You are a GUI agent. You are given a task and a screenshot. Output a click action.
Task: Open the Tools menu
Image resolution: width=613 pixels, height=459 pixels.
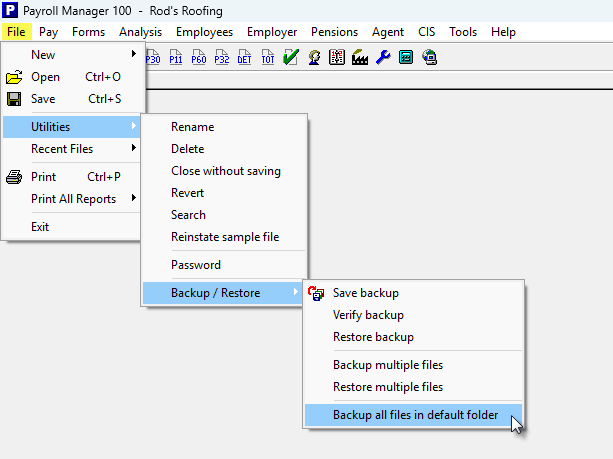click(x=463, y=32)
